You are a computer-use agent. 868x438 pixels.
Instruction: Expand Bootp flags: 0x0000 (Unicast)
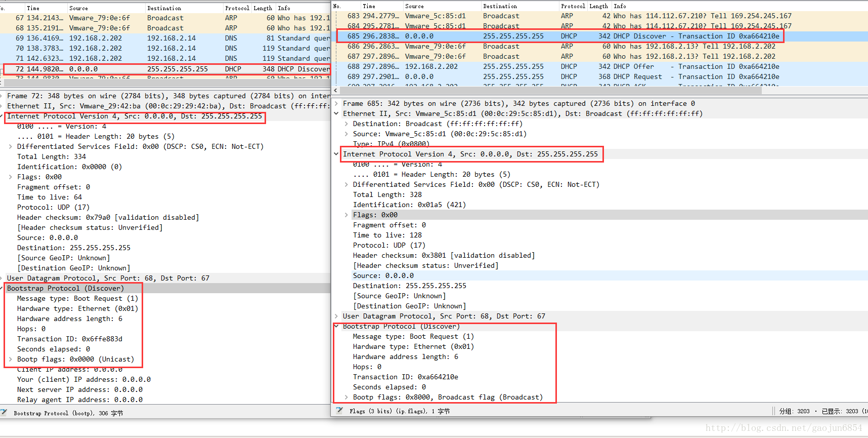tap(11, 359)
